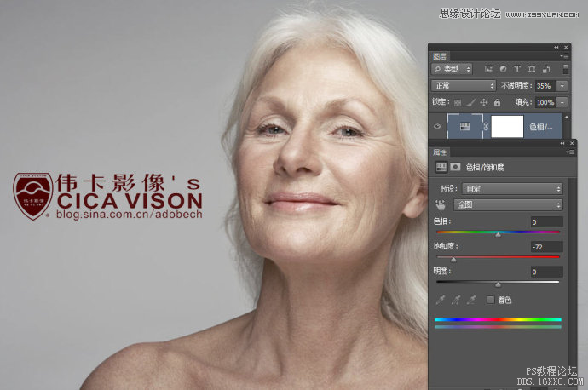The width and height of the screenshot is (588, 390).
Task: Click the fill 100% input field
Action: (x=545, y=102)
